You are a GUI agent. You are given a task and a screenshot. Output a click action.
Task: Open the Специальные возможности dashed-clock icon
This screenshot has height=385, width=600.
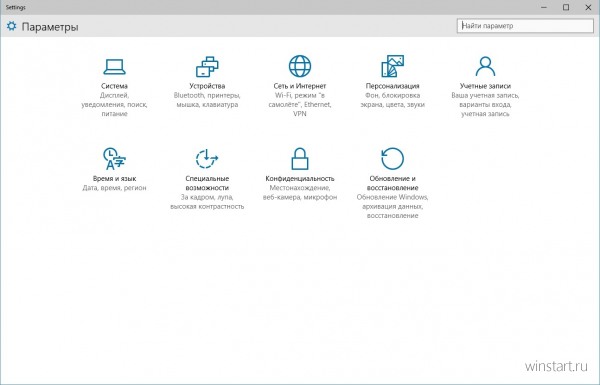(207, 158)
